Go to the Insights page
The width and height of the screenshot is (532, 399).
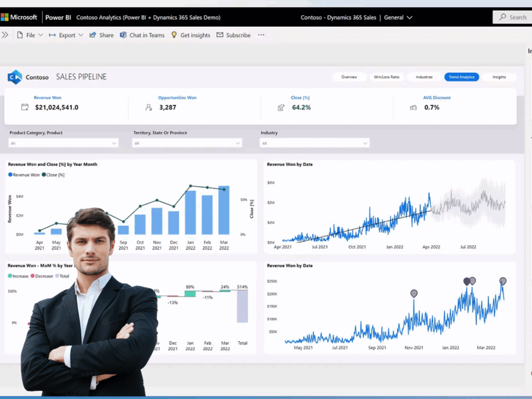point(499,77)
